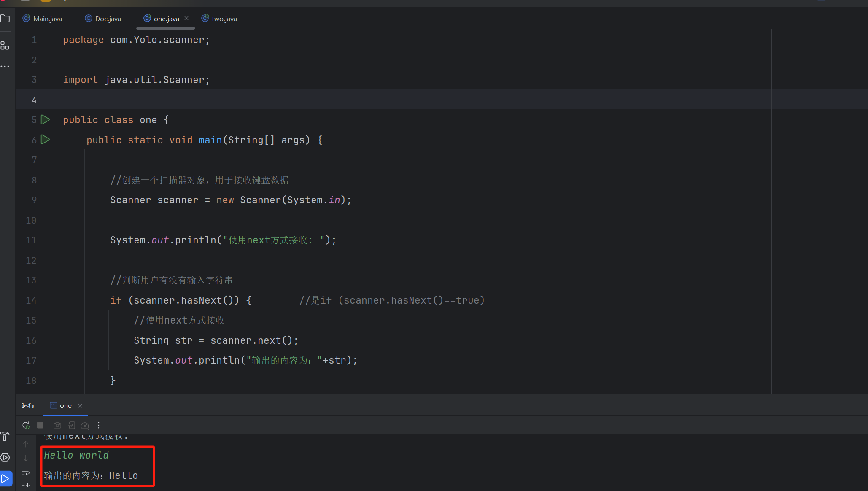Open the Structure tool window icon
Image resolution: width=868 pixels, height=491 pixels.
5,46
